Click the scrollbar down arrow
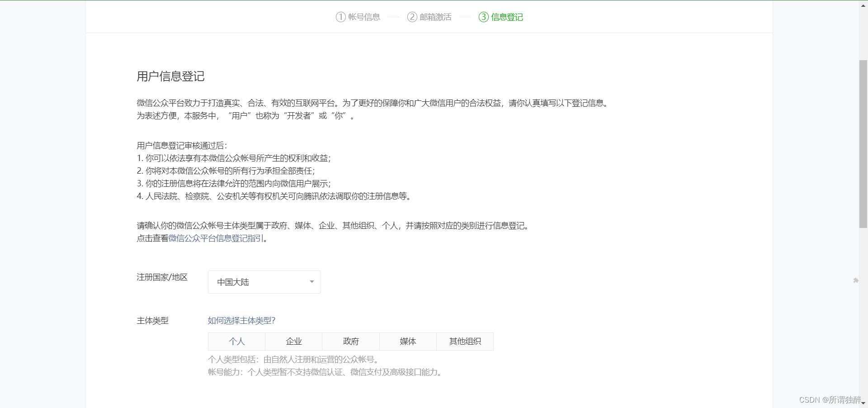The image size is (868, 408). click(x=863, y=403)
